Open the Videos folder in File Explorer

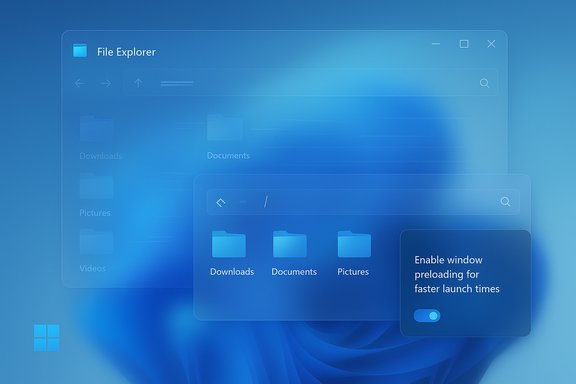[96, 241]
